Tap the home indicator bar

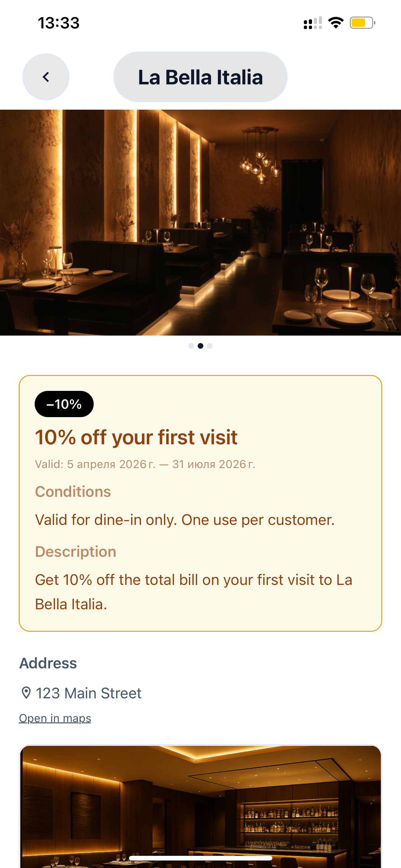click(200, 858)
